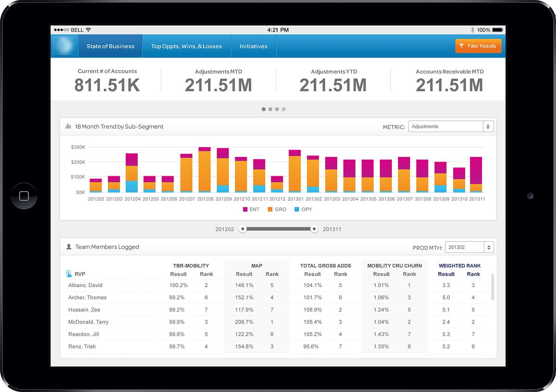The image size is (556, 392).
Task: Click the funnel icon in Filter Results
Action: [462, 46]
